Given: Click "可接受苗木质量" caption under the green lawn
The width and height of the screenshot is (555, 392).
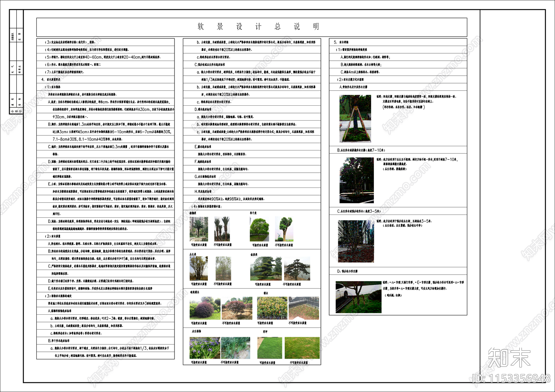Looking at the screenshot, I should tap(267, 363).
